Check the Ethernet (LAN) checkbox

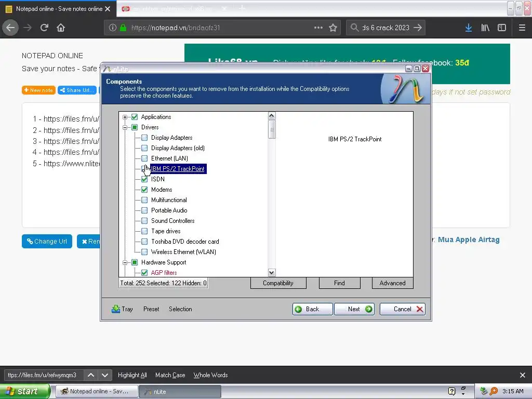pyautogui.click(x=144, y=158)
